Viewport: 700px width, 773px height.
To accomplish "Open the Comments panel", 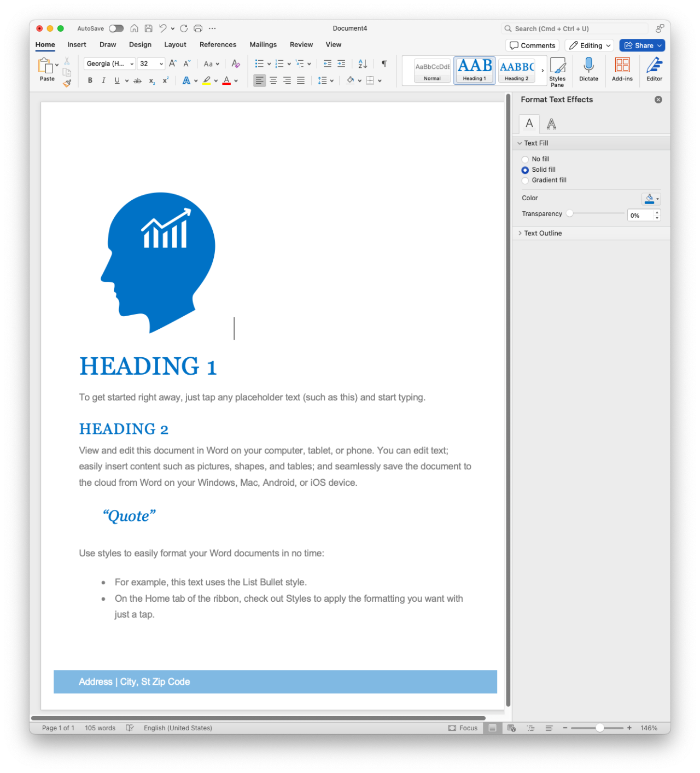I will pyautogui.click(x=532, y=45).
